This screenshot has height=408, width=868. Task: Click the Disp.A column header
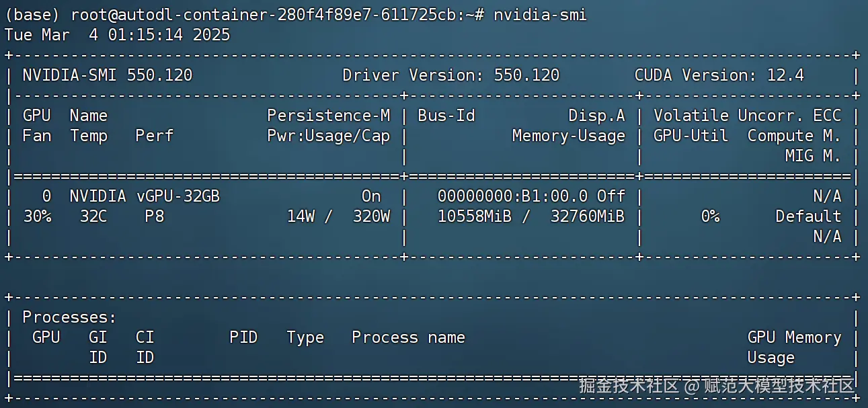[x=596, y=116]
